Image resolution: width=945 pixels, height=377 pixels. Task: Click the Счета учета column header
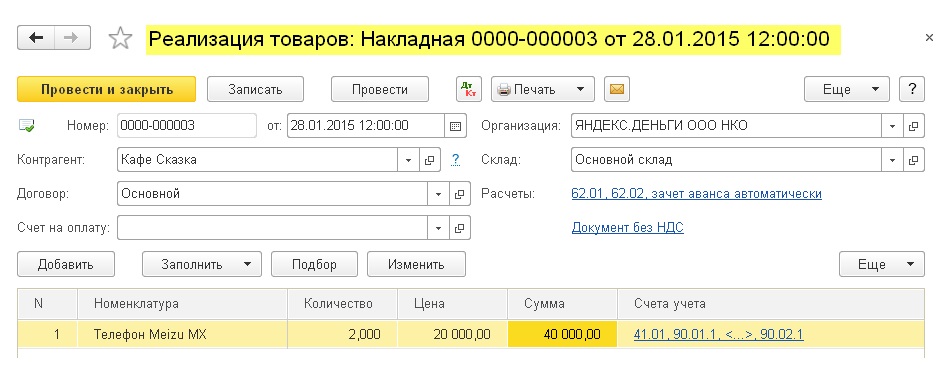tap(771, 304)
